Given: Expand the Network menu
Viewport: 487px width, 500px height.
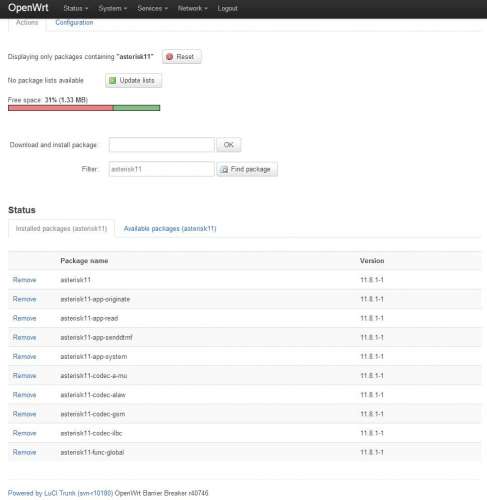Looking at the screenshot, I should pyautogui.click(x=192, y=8).
